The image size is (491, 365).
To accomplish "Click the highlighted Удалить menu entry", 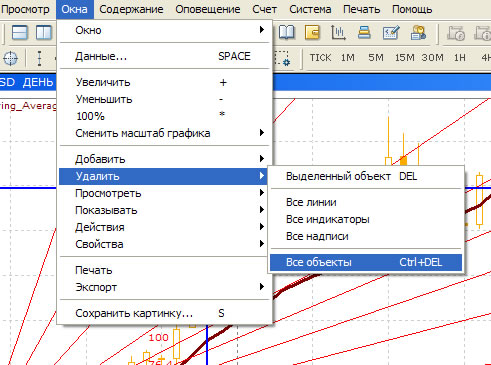I will coord(164,176).
